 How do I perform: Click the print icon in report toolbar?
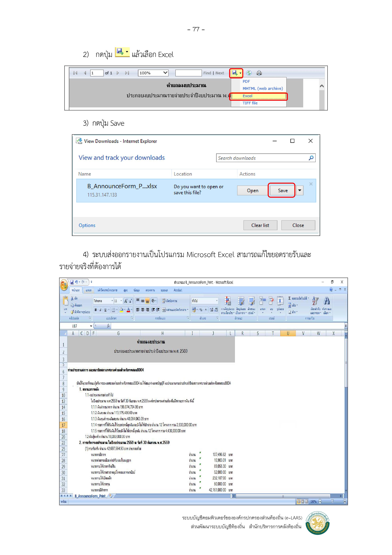click(259, 73)
